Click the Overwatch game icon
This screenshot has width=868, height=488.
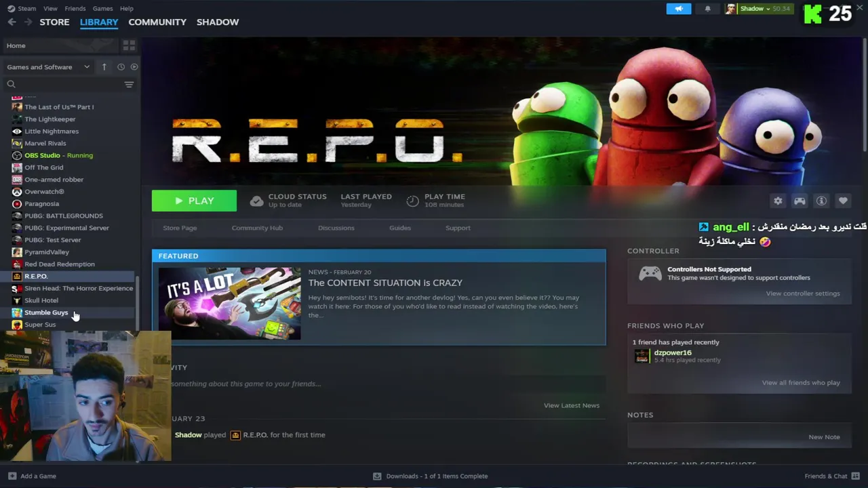pos(17,192)
